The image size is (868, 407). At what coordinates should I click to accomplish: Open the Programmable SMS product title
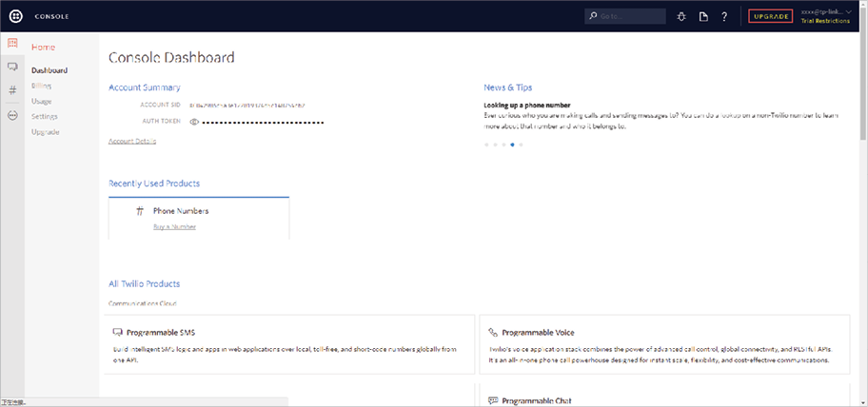click(x=161, y=332)
